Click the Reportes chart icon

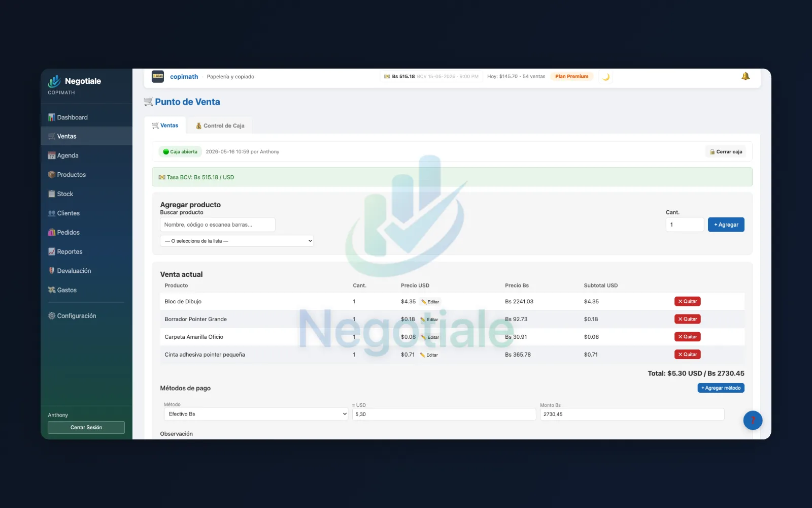coord(51,251)
